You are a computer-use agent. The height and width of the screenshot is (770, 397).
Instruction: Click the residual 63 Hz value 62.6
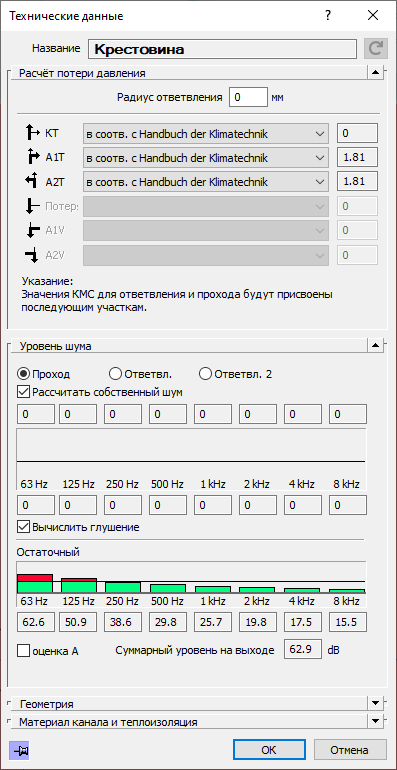pos(35,622)
